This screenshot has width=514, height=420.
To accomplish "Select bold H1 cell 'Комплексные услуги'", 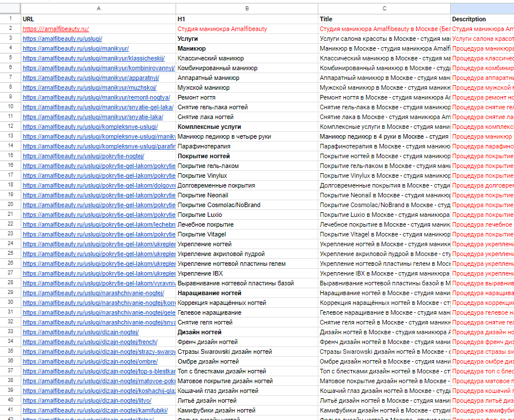I will click(x=247, y=127).
